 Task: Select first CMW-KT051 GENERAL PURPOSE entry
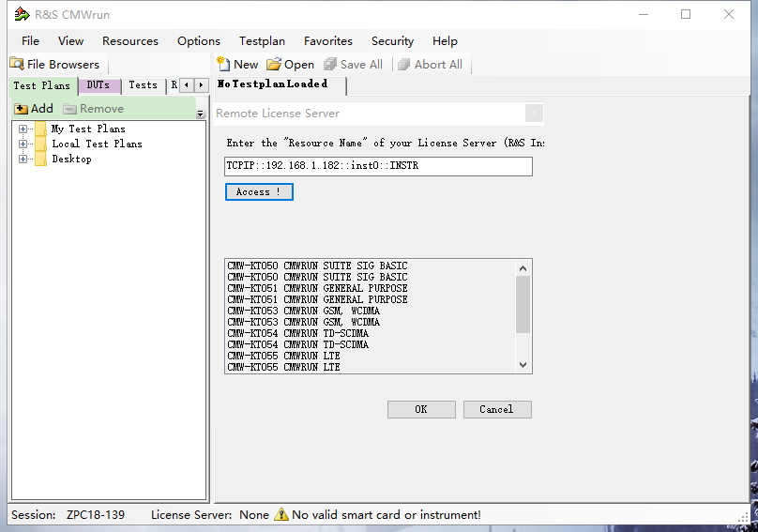coord(317,288)
